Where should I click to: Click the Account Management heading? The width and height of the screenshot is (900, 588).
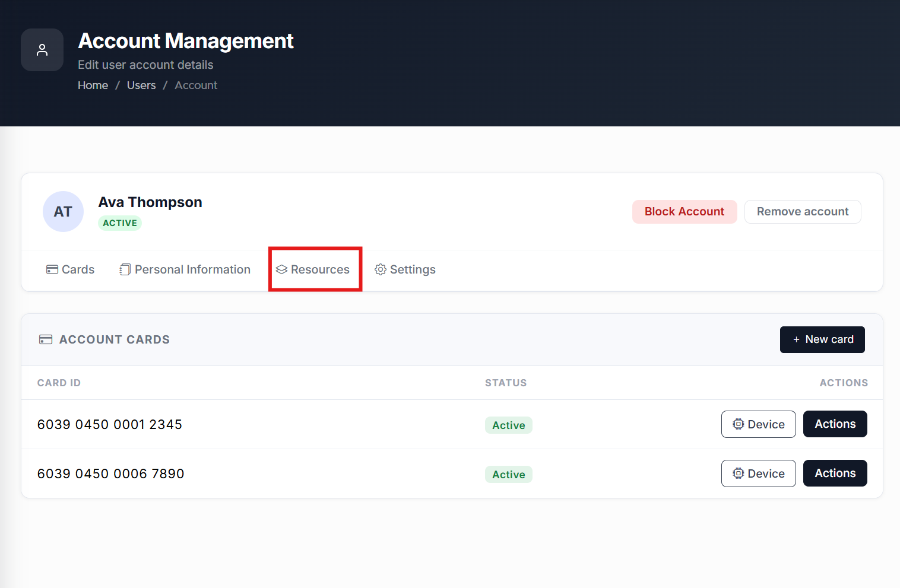(x=186, y=41)
